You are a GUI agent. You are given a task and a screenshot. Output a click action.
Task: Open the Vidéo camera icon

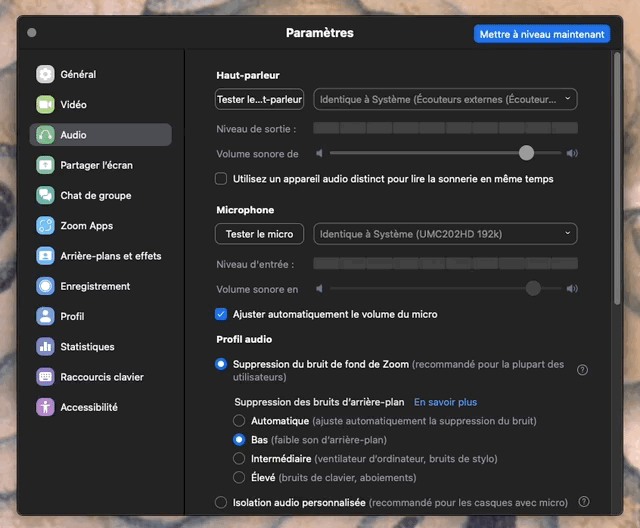tap(45, 105)
